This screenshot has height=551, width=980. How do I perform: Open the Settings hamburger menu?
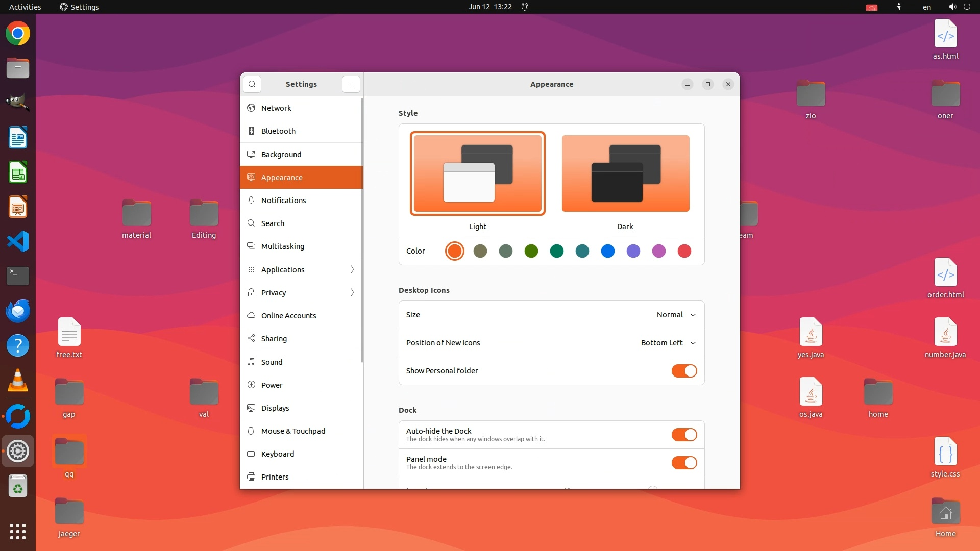(351, 84)
